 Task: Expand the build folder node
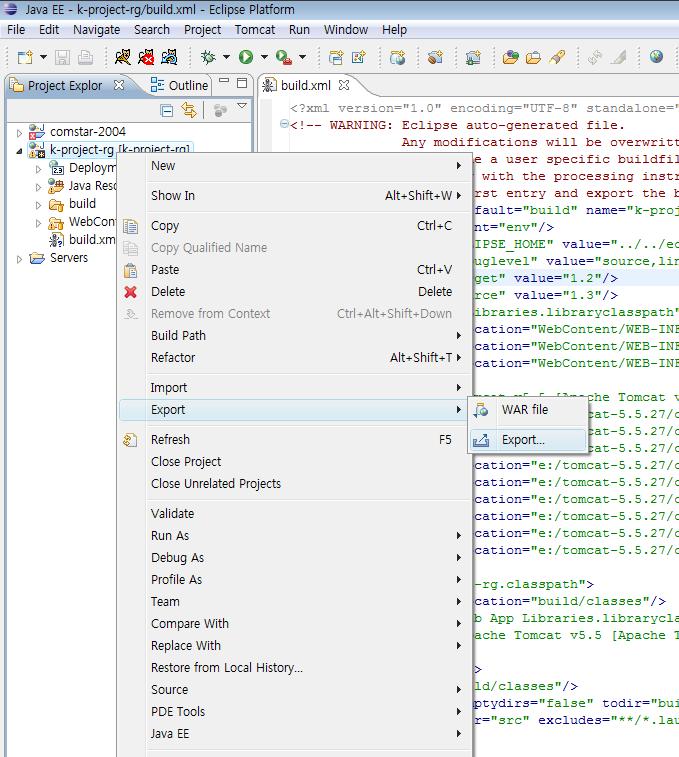pos(39,205)
